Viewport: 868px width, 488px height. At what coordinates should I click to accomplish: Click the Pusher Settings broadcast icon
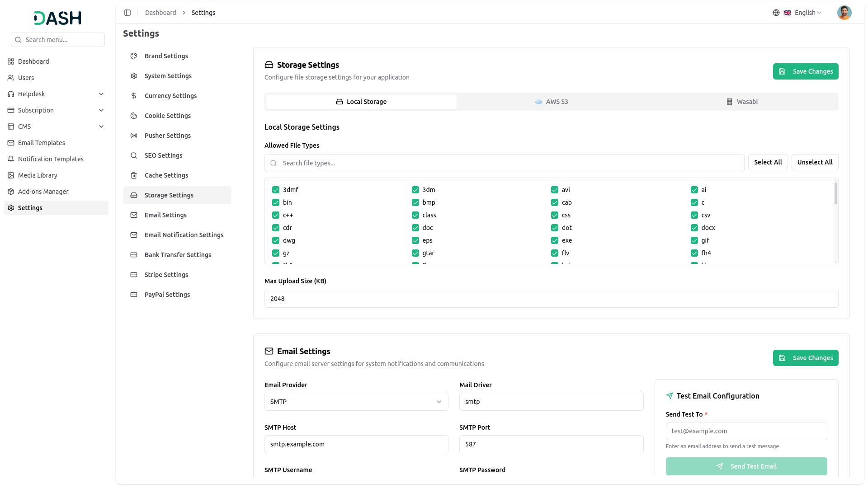click(134, 136)
